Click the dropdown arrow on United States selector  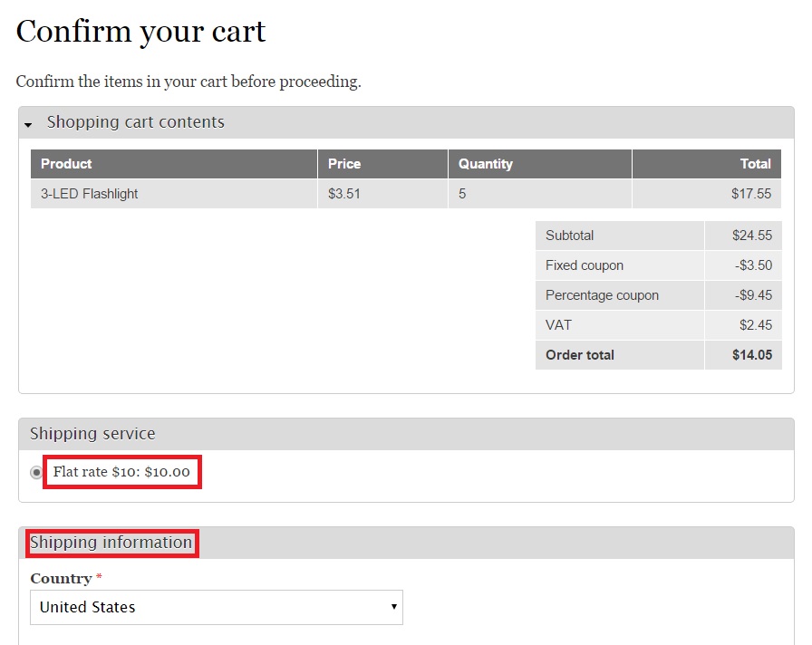(393, 607)
